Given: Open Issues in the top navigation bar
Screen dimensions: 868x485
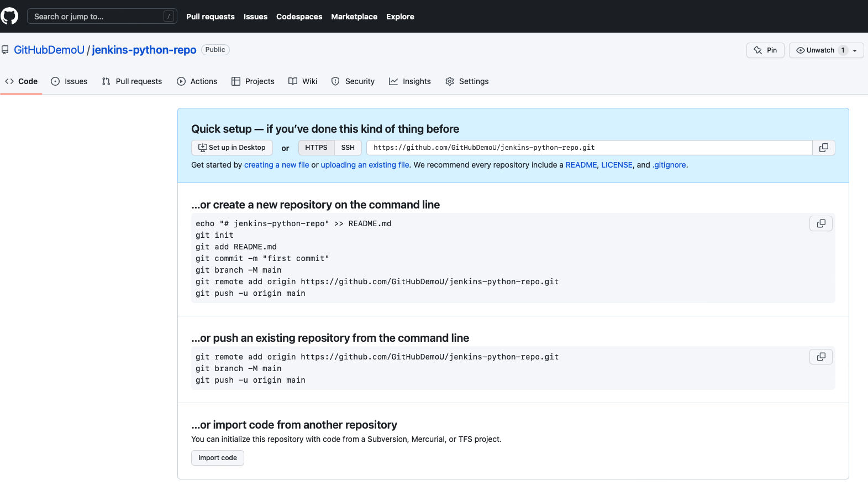Looking at the screenshot, I should (255, 17).
